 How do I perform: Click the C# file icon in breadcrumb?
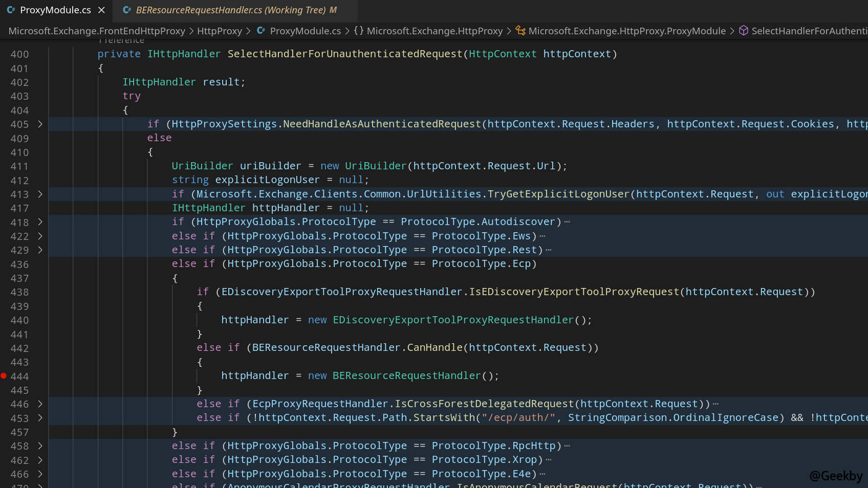tap(261, 31)
